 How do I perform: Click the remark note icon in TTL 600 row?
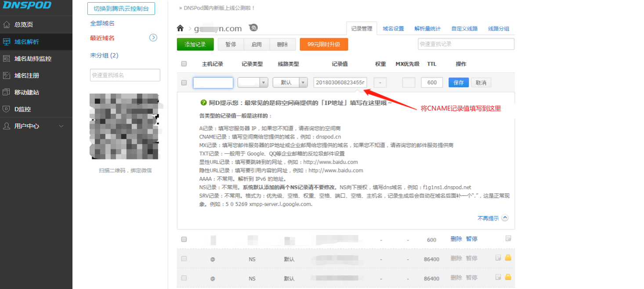pyautogui.click(x=508, y=238)
